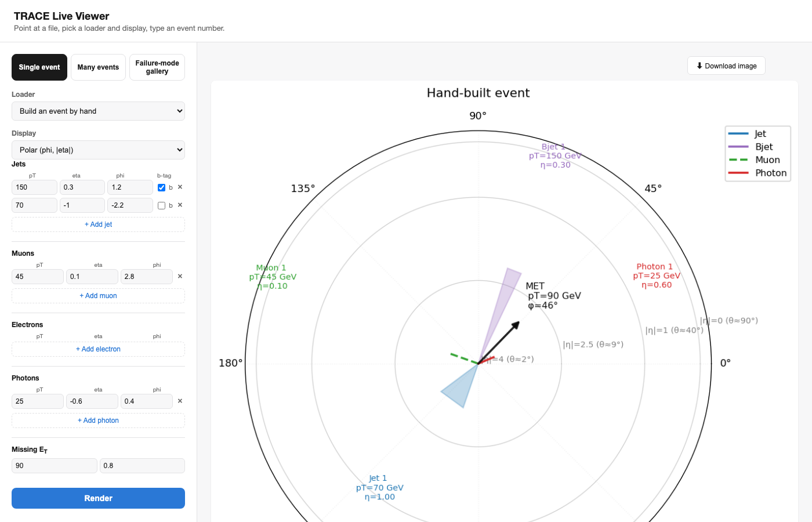Click the + Add photon button
The image size is (812, 522).
pyautogui.click(x=98, y=420)
